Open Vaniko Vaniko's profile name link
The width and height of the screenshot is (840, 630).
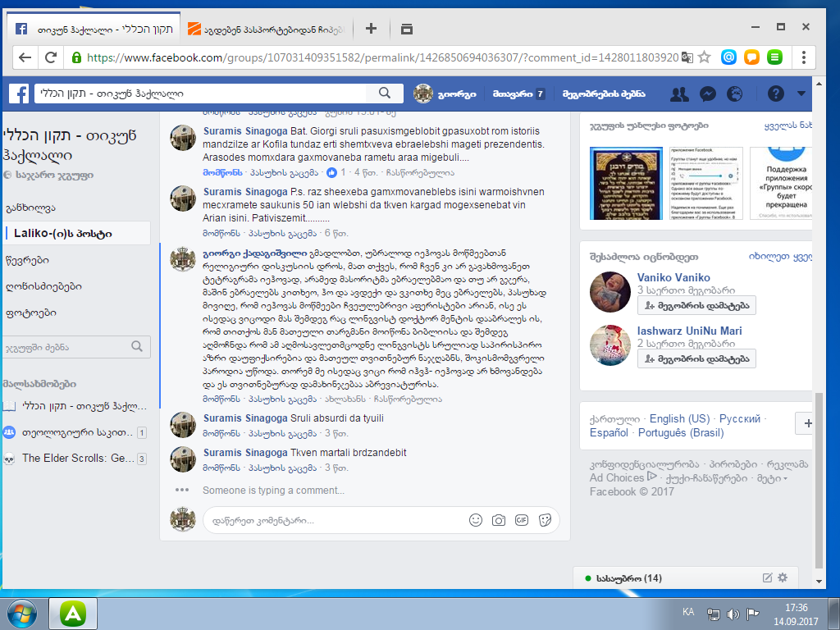[x=673, y=277]
